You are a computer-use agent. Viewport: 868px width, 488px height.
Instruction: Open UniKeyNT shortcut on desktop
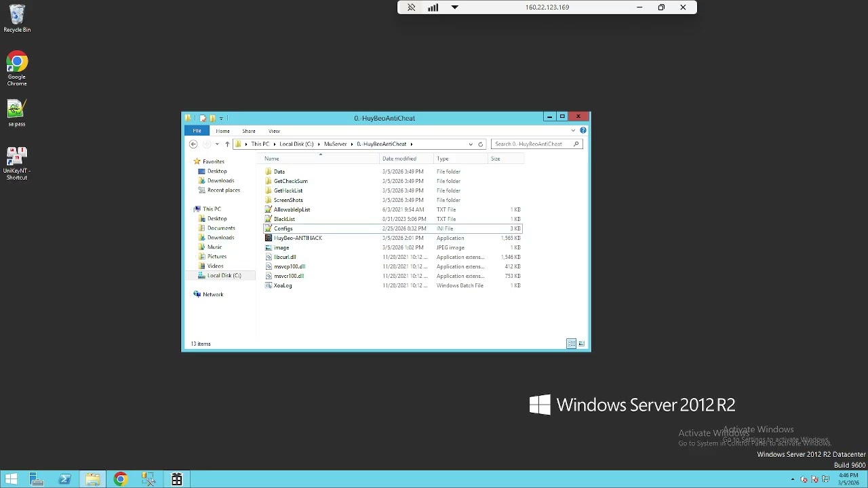coord(17,163)
